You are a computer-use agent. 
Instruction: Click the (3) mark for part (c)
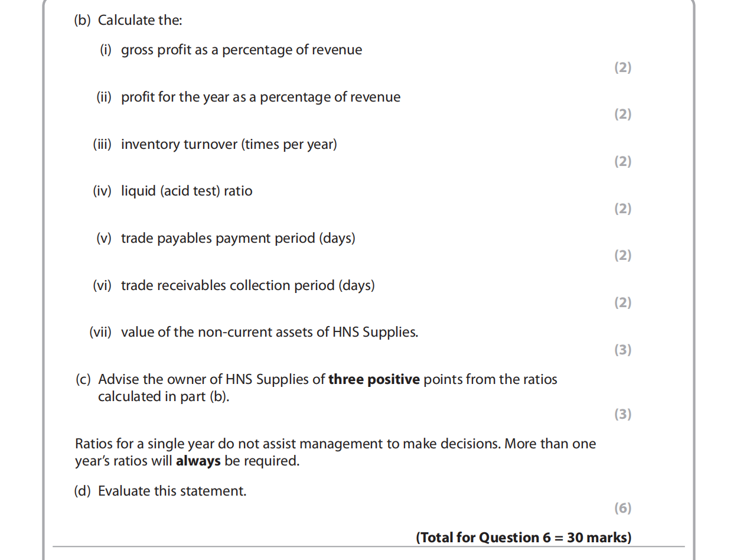[622, 414]
